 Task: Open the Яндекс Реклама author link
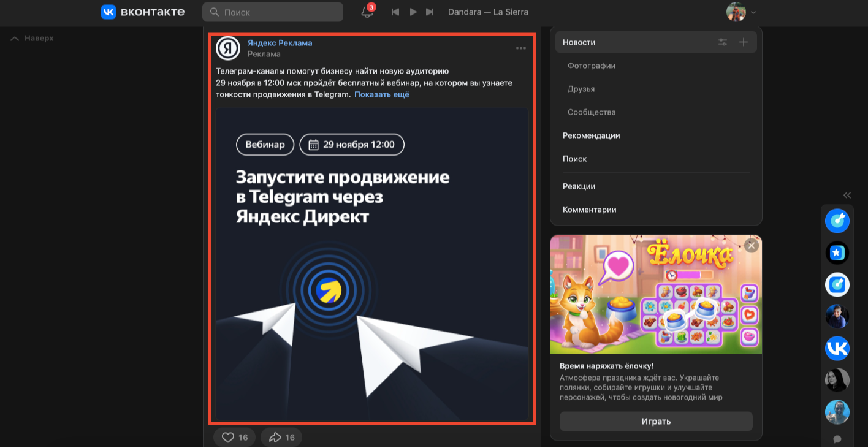[280, 43]
